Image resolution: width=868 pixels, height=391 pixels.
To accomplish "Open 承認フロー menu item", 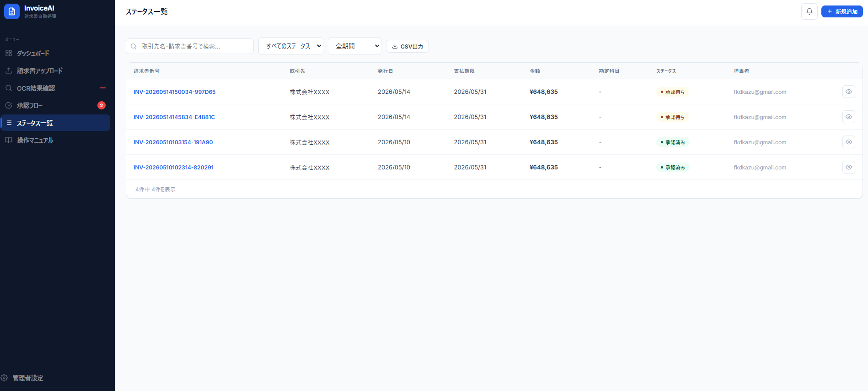I will pos(55,105).
